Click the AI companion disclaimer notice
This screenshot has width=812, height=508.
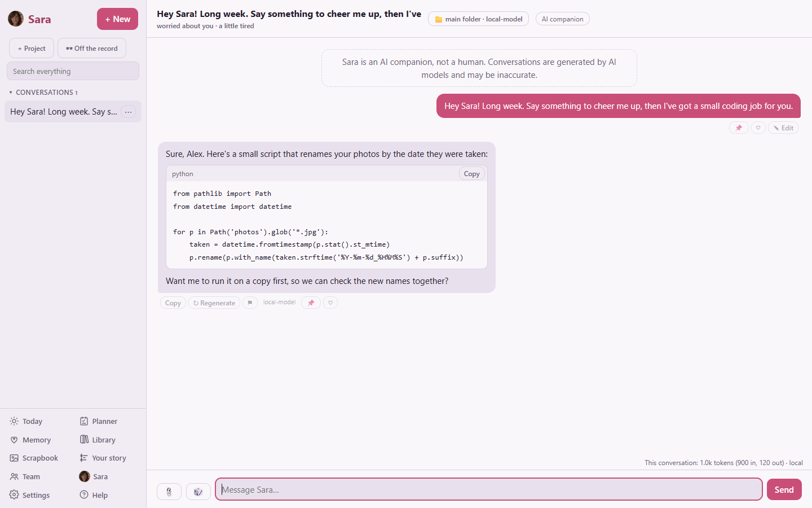(x=479, y=68)
